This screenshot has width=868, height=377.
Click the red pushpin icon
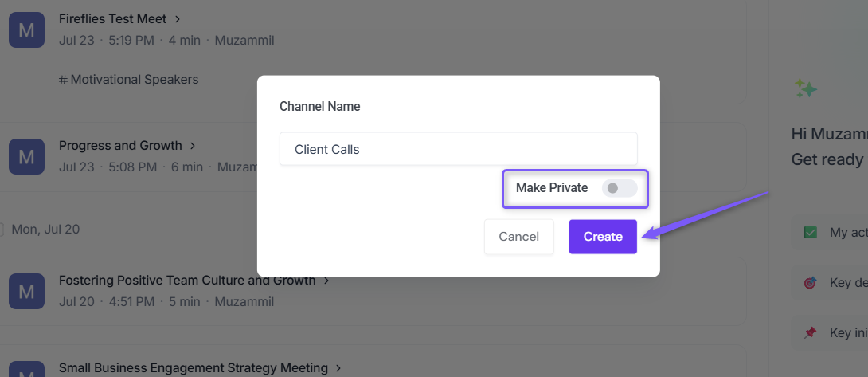pyautogui.click(x=810, y=332)
